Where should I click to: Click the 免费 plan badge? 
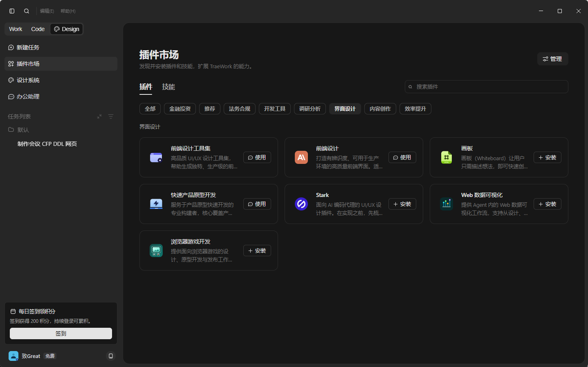tap(50, 356)
